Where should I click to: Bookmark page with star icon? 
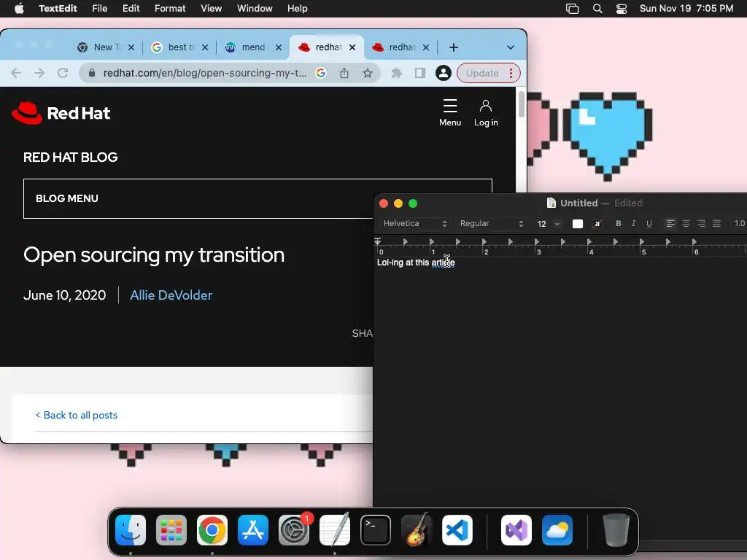[368, 73]
